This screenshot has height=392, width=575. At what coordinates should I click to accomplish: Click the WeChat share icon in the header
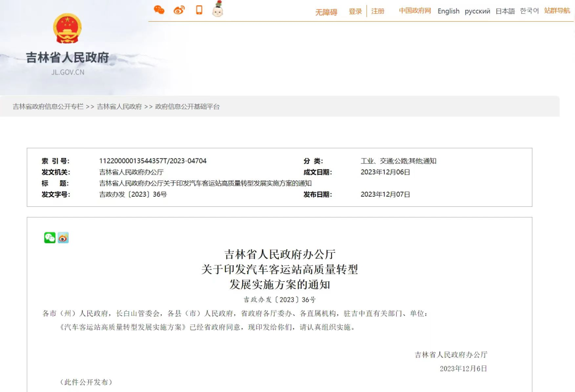point(159,10)
